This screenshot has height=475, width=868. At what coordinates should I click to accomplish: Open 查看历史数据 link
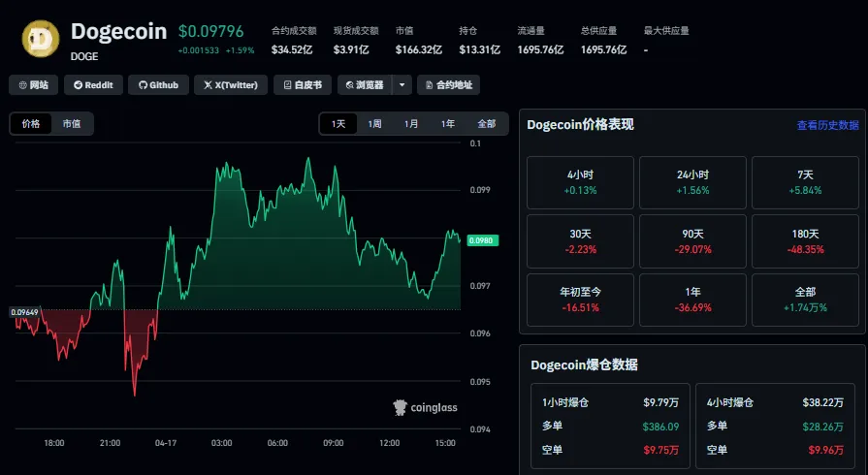(x=827, y=126)
